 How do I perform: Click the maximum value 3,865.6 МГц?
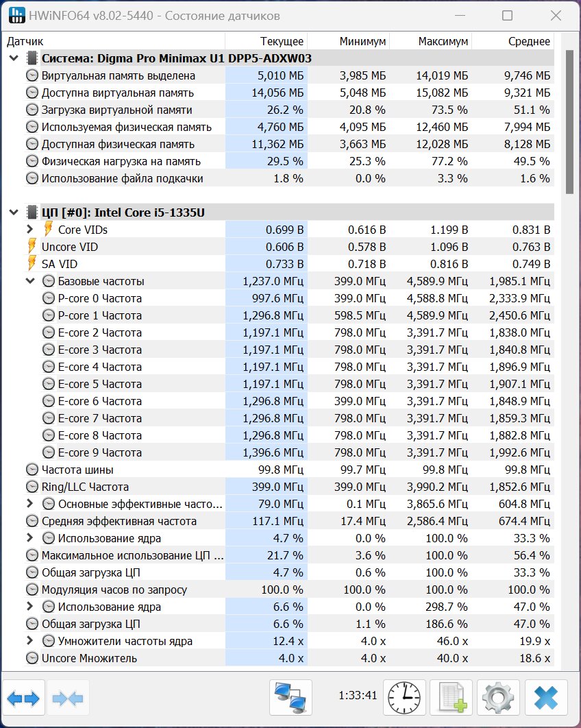pos(437,504)
